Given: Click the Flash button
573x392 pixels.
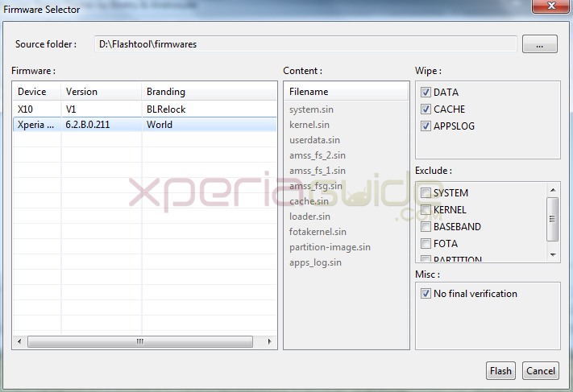Looking at the screenshot, I should pos(500,371).
